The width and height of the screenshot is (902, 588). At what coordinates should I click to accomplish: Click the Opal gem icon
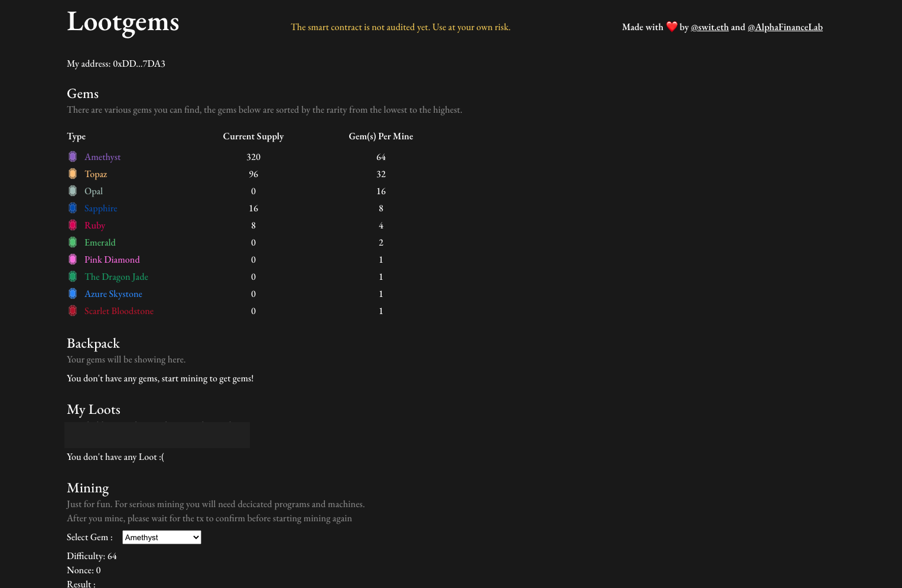[73, 191]
